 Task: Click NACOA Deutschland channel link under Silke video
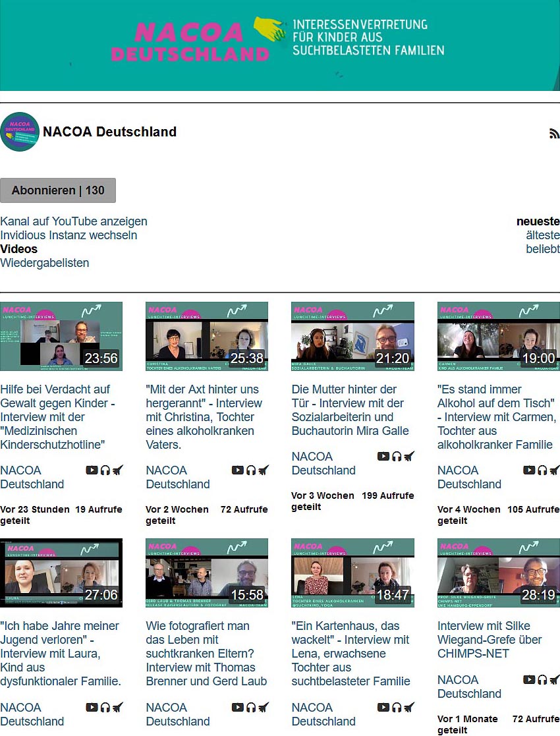[469, 687]
